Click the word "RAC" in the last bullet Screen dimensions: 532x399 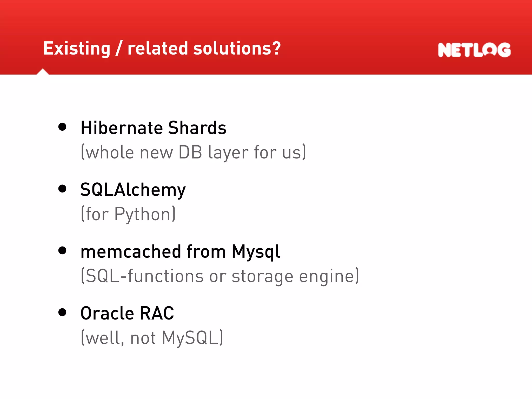tap(157, 313)
